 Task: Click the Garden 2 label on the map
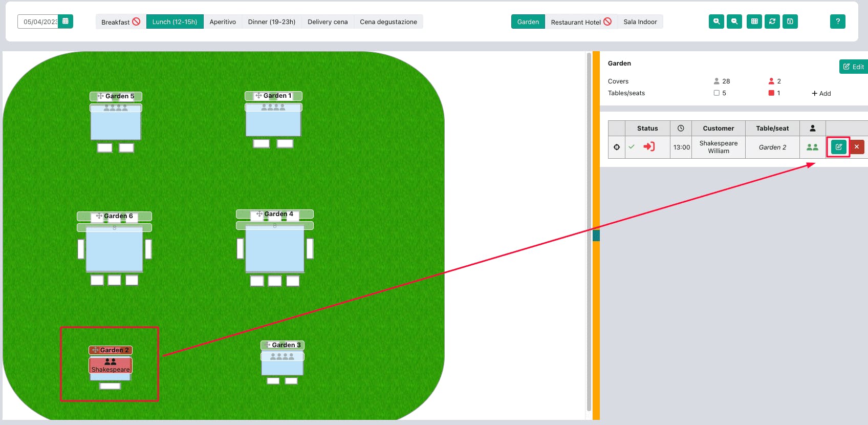[114, 350]
